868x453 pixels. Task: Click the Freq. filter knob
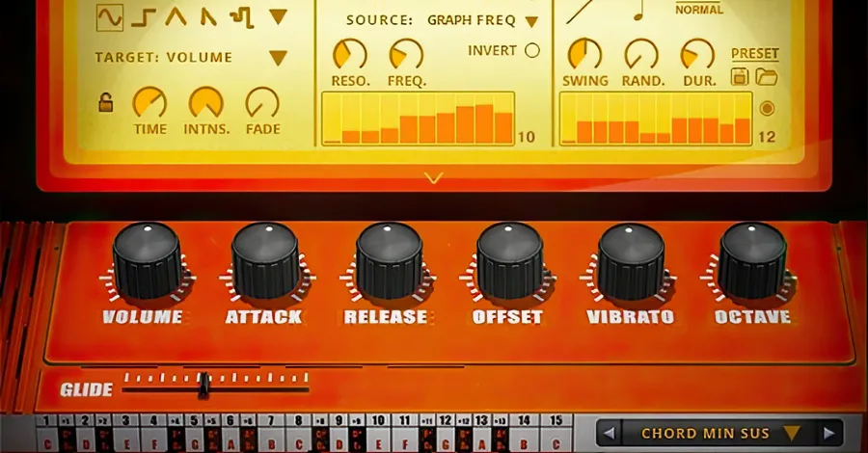[x=406, y=55]
